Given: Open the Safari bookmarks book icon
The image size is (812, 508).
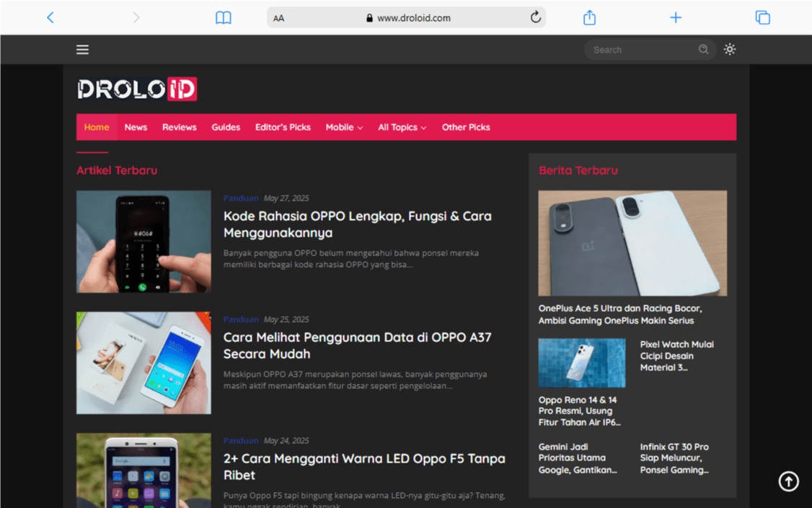Looking at the screenshot, I should [224, 17].
